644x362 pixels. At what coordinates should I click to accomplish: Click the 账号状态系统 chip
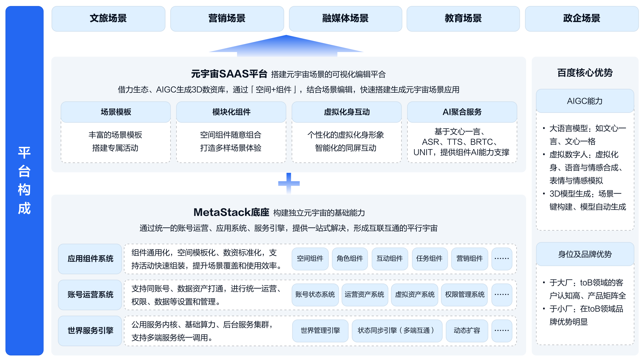pyautogui.click(x=315, y=295)
